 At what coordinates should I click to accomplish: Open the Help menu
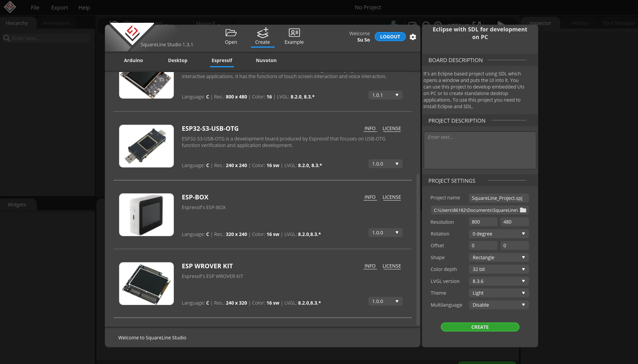click(x=84, y=7)
